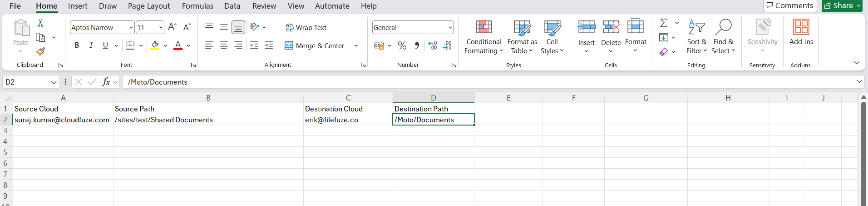Set Middle Align vertical alignment
This screenshot has width=868, height=206.
click(x=224, y=27)
